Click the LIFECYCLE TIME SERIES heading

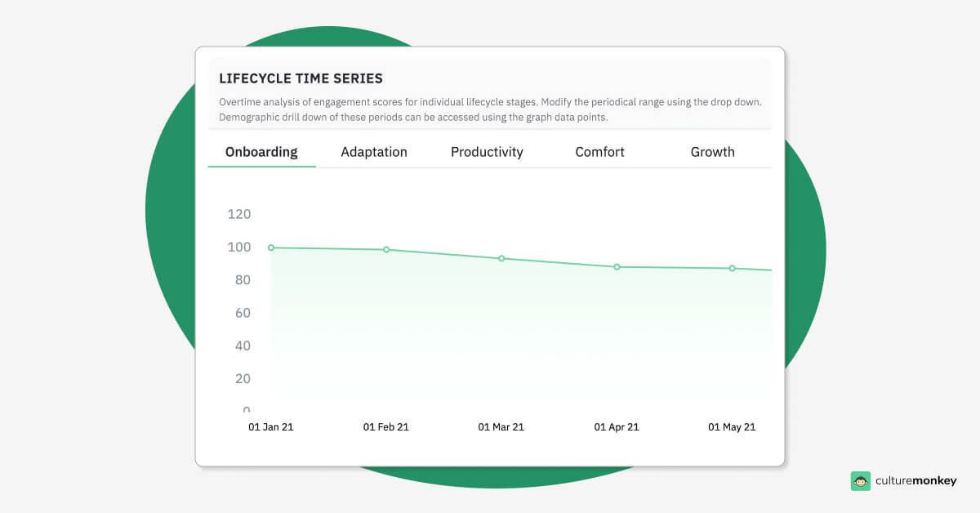pos(300,78)
